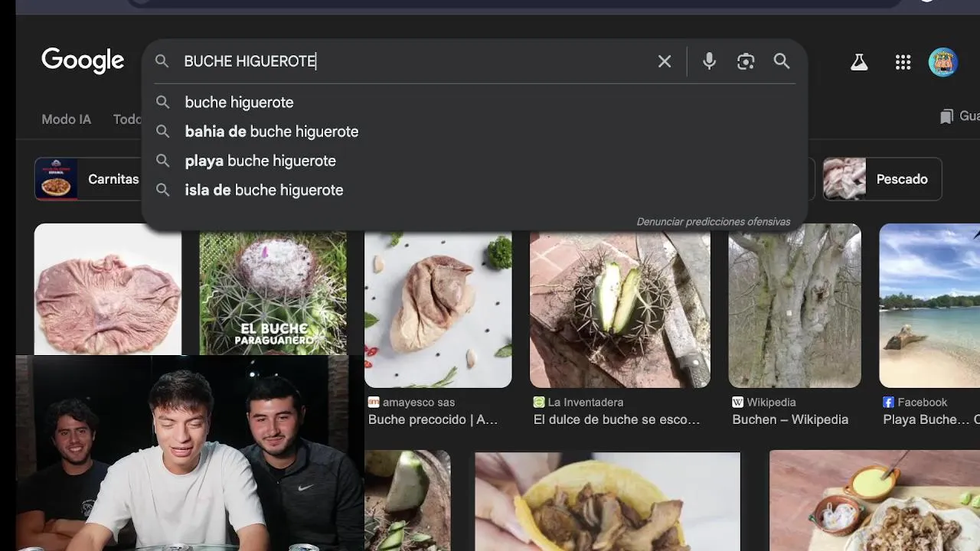Click the search field containing BUCHE HIGUEROTE
The width and height of the screenshot is (980, 551).
click(x=413, y=61)
